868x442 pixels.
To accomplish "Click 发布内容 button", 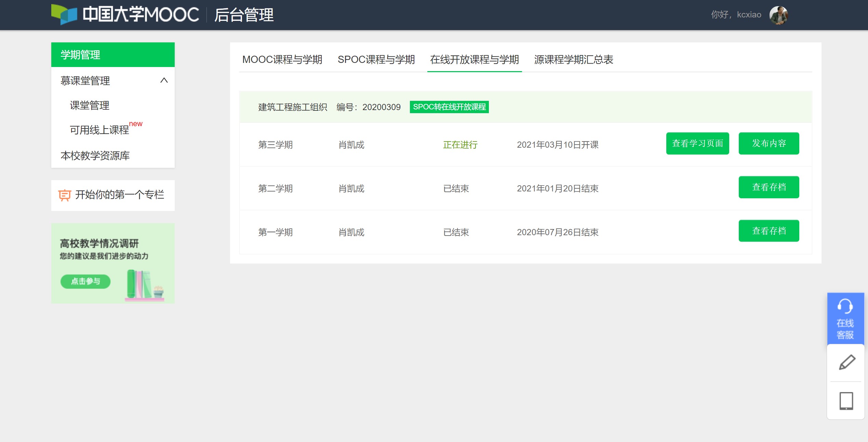I will [769, 144].
